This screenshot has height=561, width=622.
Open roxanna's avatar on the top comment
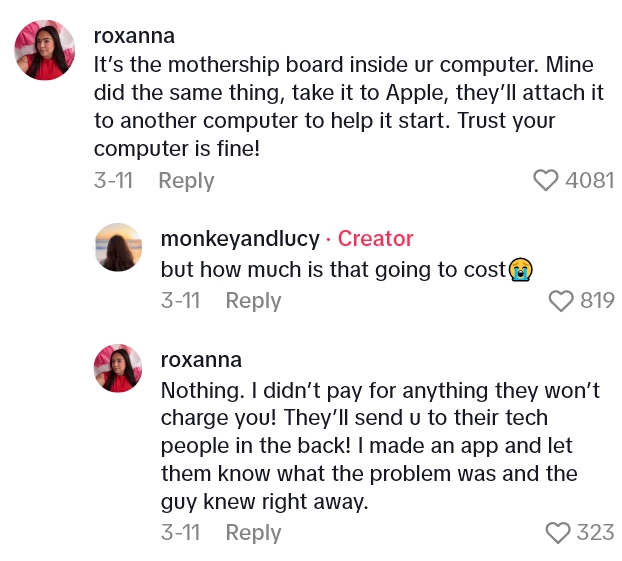[44, 49]
